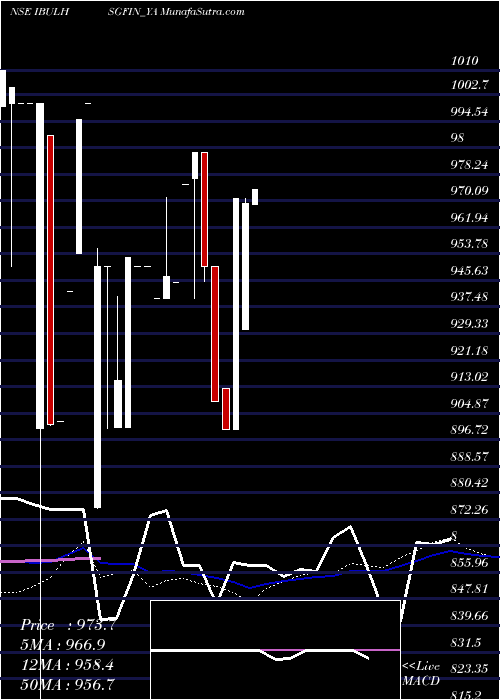Select the 831.5 axis value
500x700 pixels.
coord(466,642)
